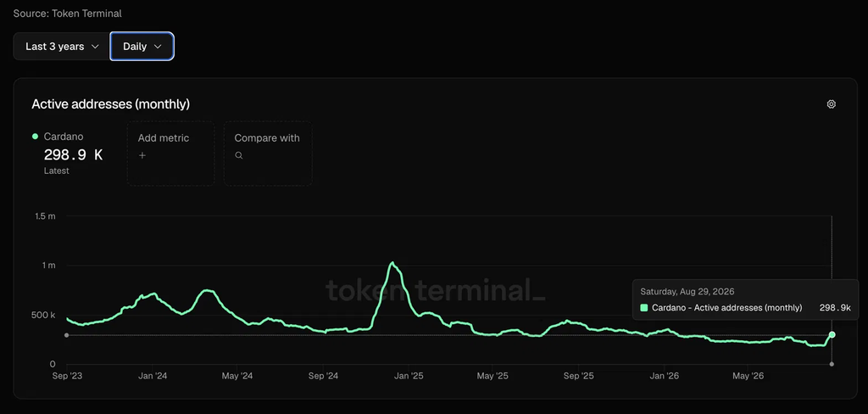Click the Add metric box
Image resolution: width=868 pixels, height=414 pixels.
(170, 154)
